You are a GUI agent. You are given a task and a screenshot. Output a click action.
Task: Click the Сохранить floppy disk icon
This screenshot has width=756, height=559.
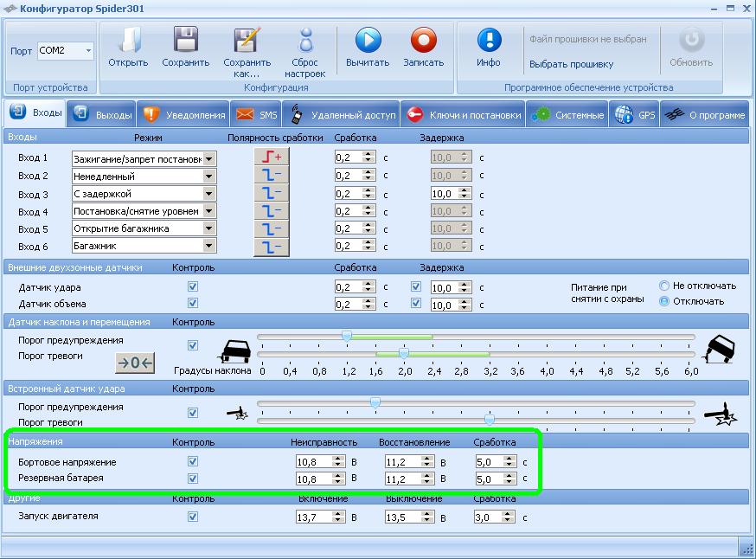click(x=185, y=41)
